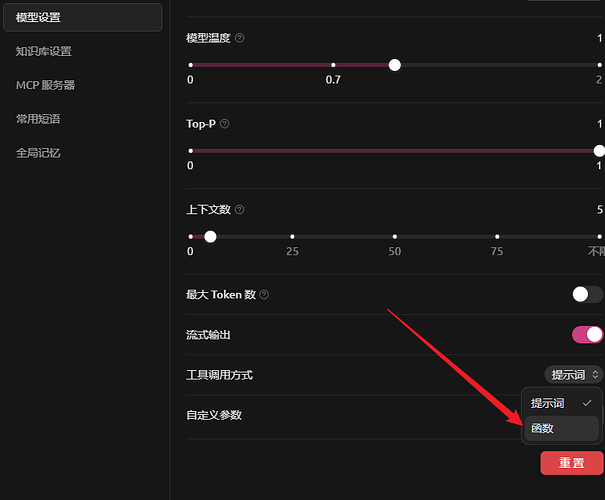Click the 模型温度 slider handle
Image resolution: width=605 pixels, height=500 pixels.
point(395,65)
